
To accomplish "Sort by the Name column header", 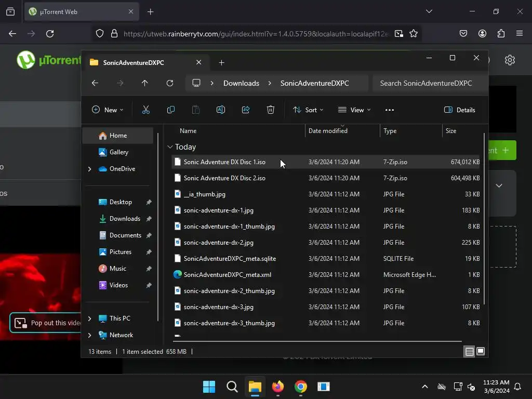I will (188, 130).
